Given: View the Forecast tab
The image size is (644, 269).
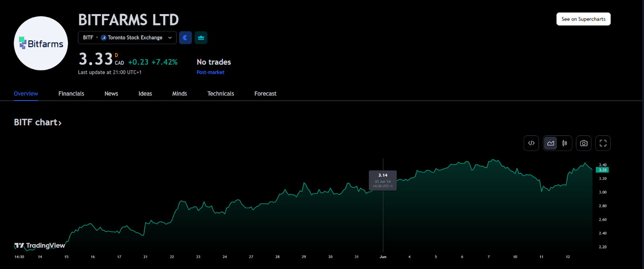Looking at the screenshot, I should (265, 93).
